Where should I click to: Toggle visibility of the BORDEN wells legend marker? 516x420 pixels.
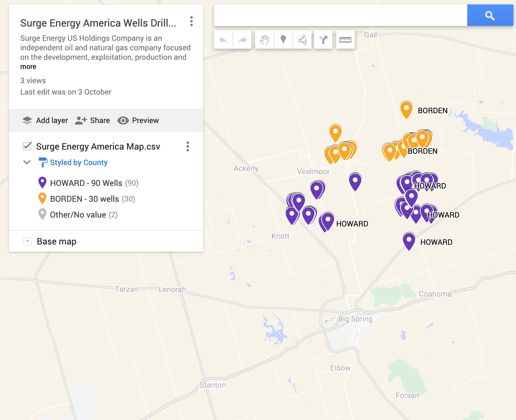(x=42, y=199)
